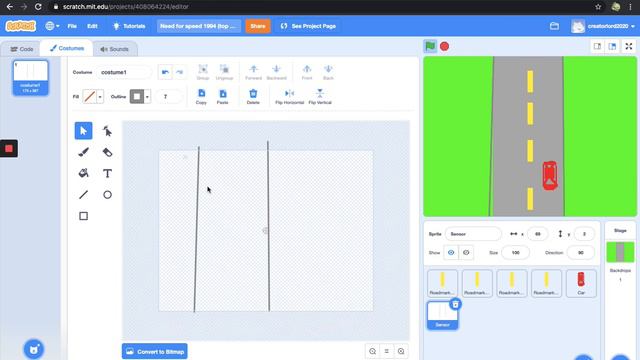640x360 pixels.
Task: Open the language globe dropdown
Action: tap(53, 26)
